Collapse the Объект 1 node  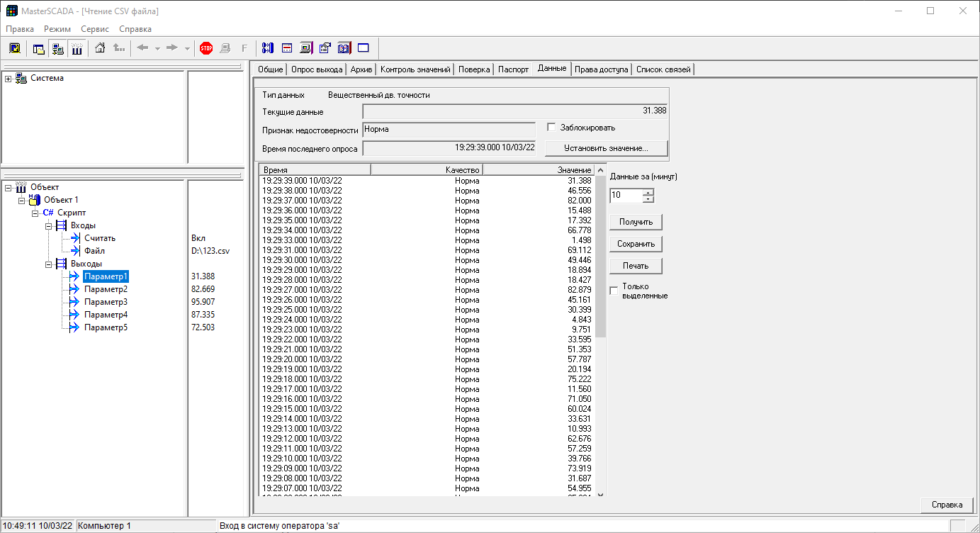tap(22, 200)
